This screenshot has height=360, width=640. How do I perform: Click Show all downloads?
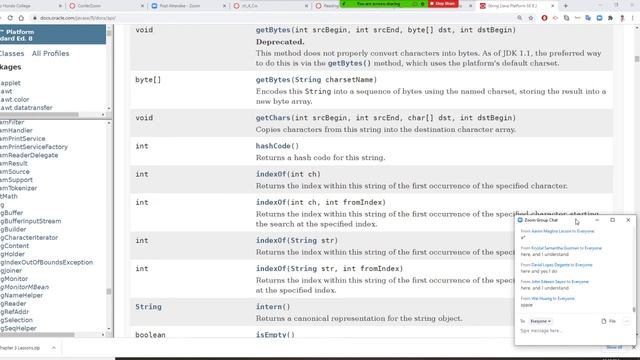614,347
